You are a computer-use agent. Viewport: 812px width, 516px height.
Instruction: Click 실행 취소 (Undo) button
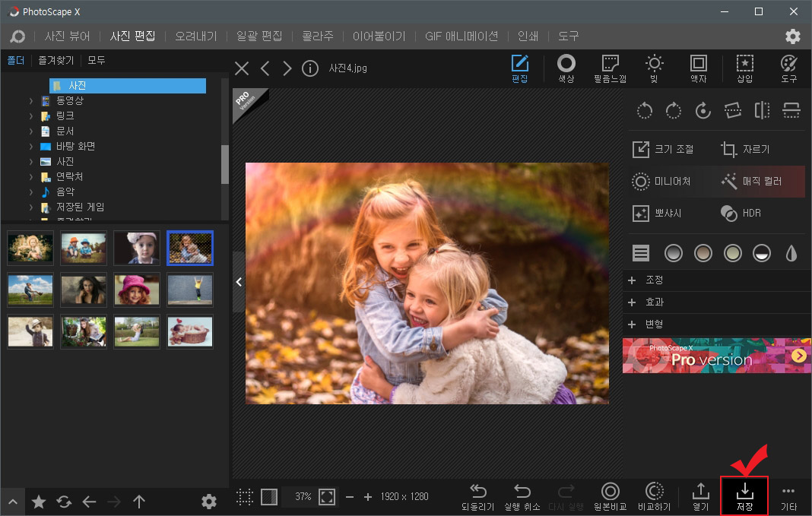pos(522,496)
